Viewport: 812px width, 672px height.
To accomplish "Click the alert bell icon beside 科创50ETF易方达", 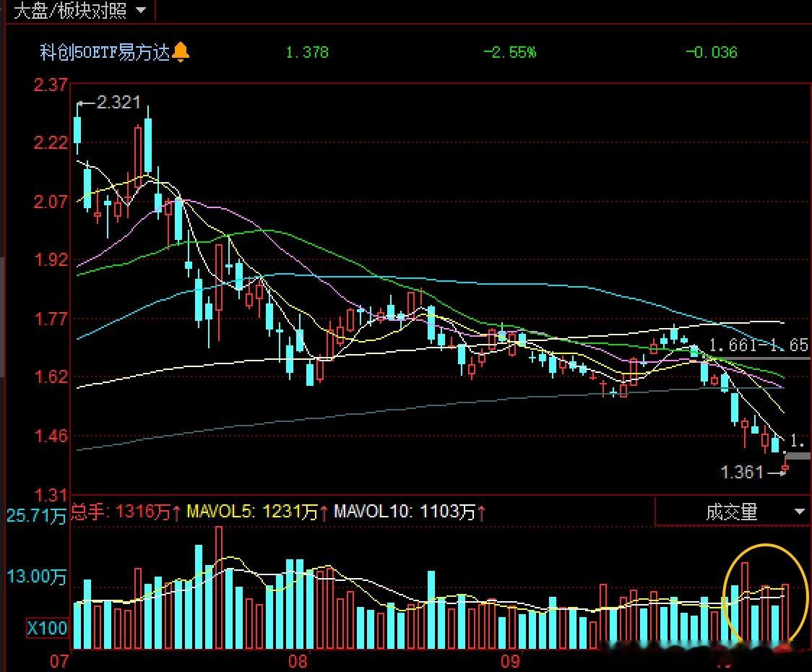I will (x=180, y=52).
